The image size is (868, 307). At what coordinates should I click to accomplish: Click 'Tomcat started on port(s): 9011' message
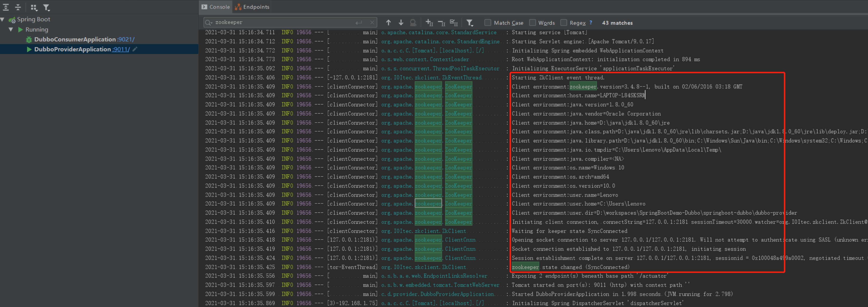click(601, 285)
